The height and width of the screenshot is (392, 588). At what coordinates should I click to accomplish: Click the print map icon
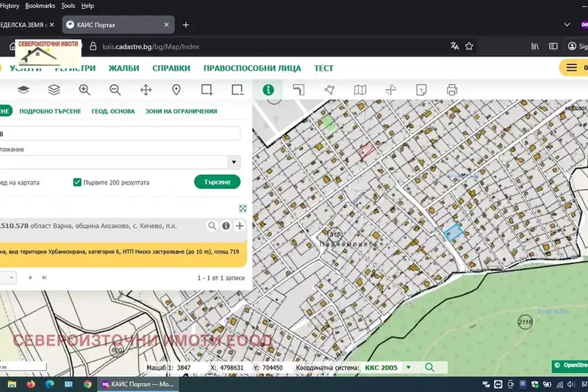452,90
